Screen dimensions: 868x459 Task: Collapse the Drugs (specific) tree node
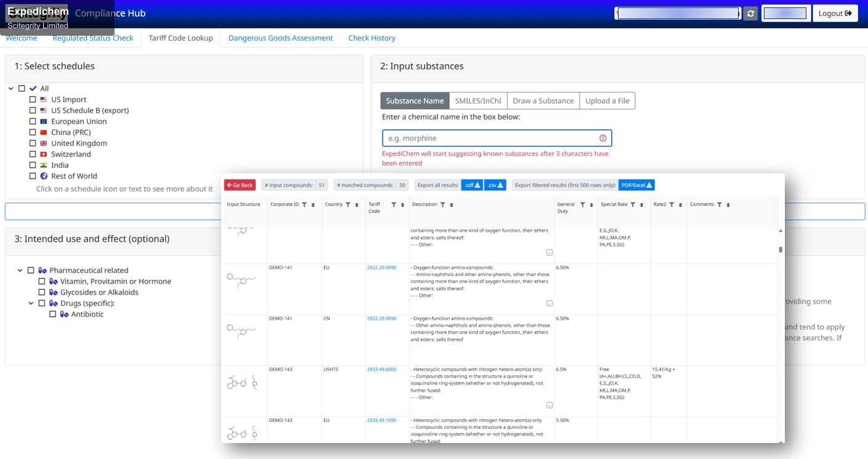tap(31, 303)
